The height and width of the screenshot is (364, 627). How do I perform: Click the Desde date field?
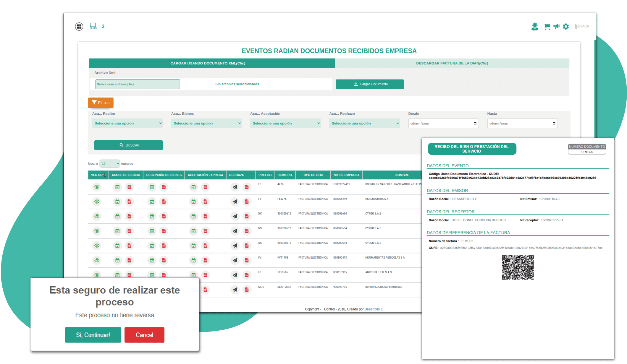(x=443, y=123)
